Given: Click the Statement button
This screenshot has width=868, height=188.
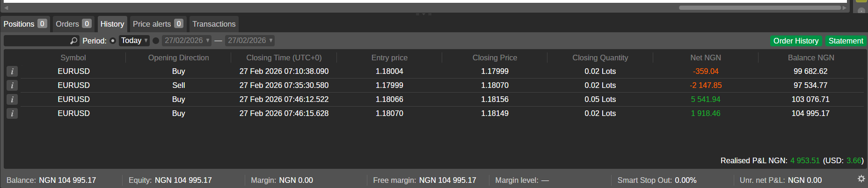Looking at the screenshot, I should tap(846, 41).
